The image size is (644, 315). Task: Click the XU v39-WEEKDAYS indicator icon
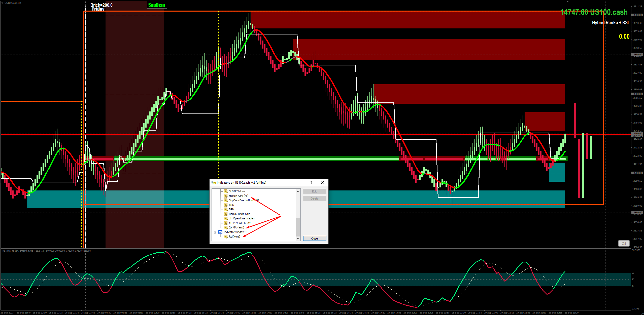(x=226, y=223)
